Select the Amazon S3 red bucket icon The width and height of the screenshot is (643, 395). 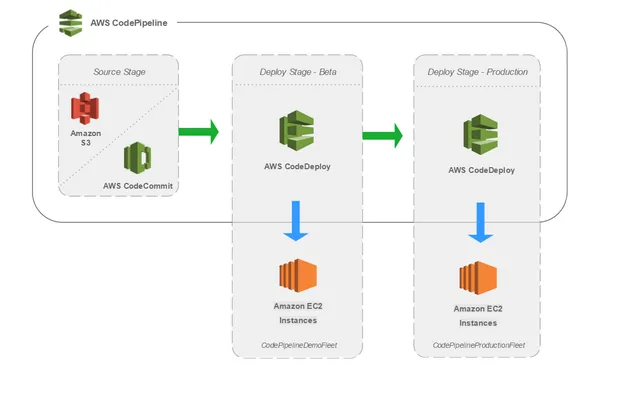coord(85,108)
